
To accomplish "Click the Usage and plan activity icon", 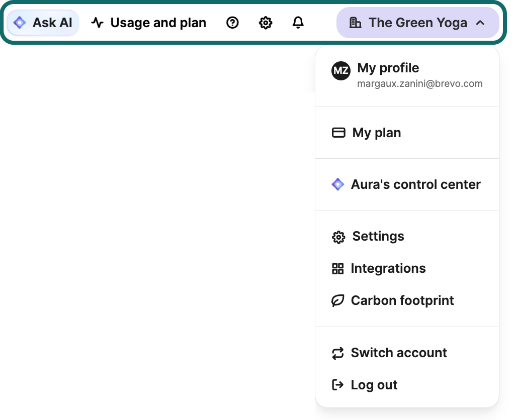I will click(97, 22).
